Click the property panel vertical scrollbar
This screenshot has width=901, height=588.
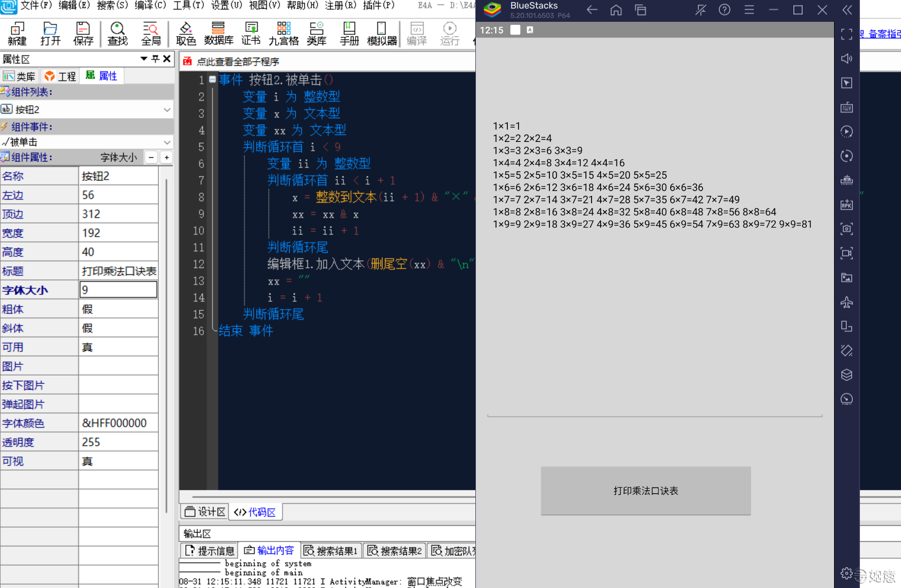[x=166, y=345]
